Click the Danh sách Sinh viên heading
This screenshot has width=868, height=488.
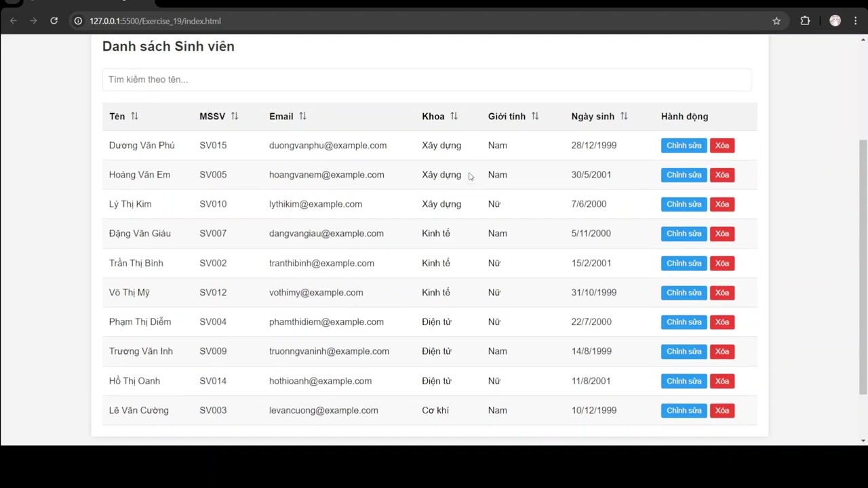[x=168, y=46]
